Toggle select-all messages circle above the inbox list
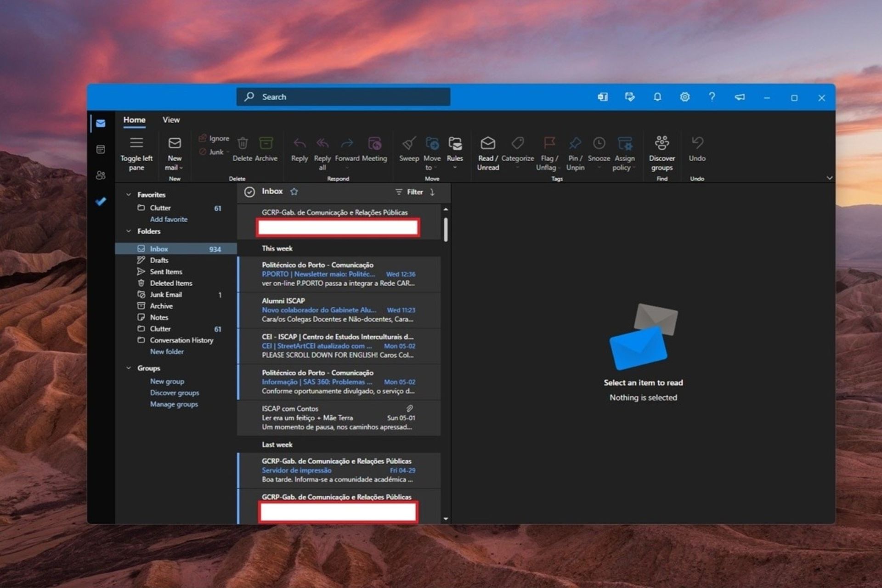This screenshot has height=588, width=882. 249,192
